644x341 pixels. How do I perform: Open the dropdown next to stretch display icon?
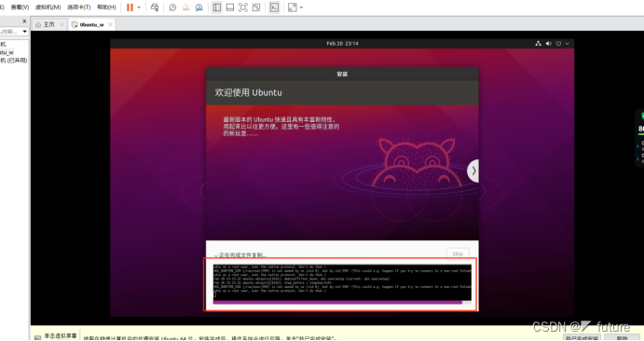point(301,7)
